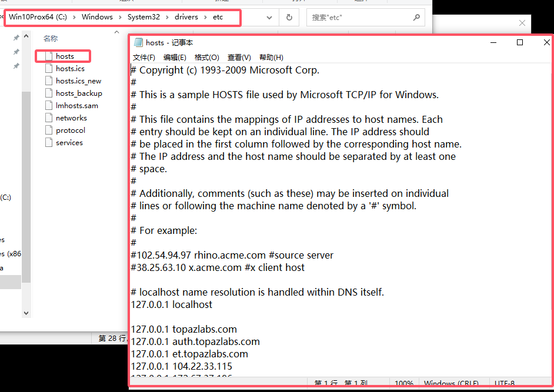Sort by the 名称 column header
This screenshot has height=392, width=554.
click(x=51, y=38)
